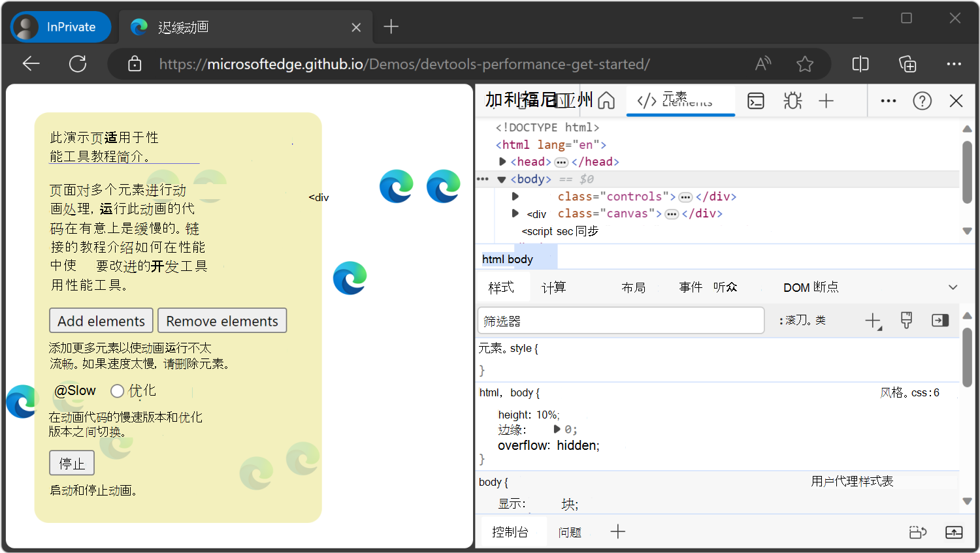Open InPrivate profile menu
The width and height of the screenshot is (980, 553).
click(x=61, y=27)
